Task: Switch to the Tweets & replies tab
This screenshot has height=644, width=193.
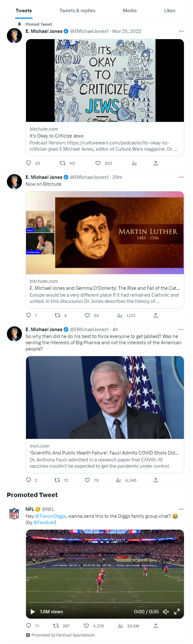Action: pos(77,11)
